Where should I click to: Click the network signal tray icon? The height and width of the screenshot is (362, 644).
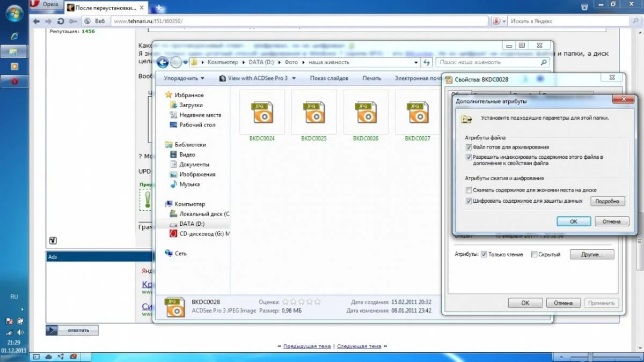(9, 333)
